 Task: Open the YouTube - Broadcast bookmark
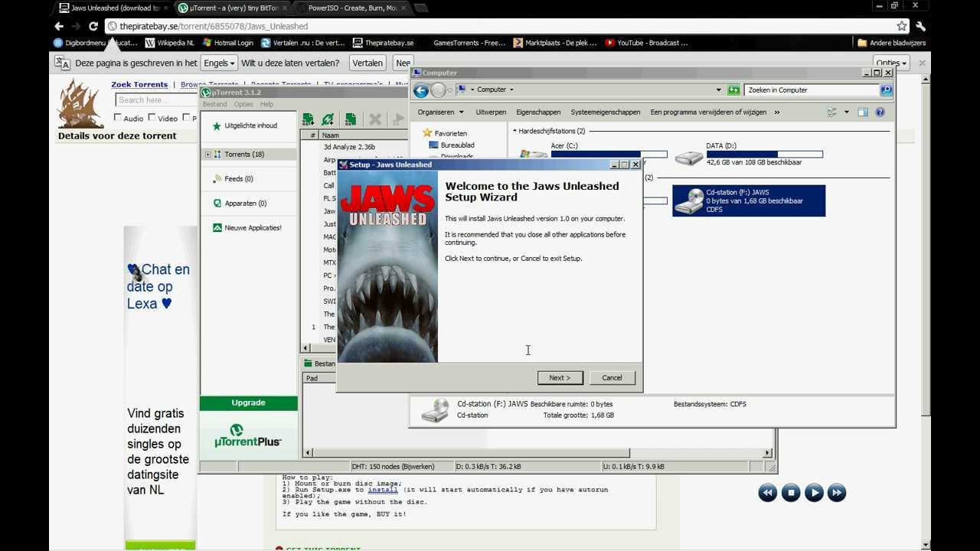pos(646,43)
